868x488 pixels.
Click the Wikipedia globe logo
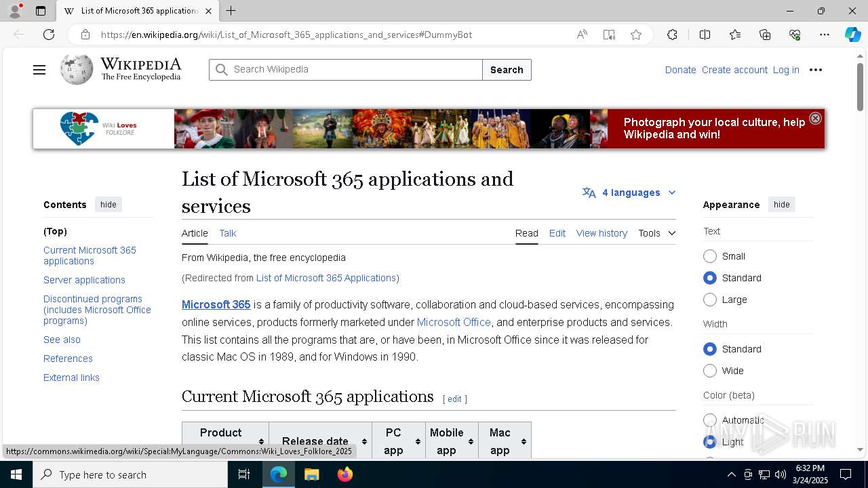coord(77,69)
